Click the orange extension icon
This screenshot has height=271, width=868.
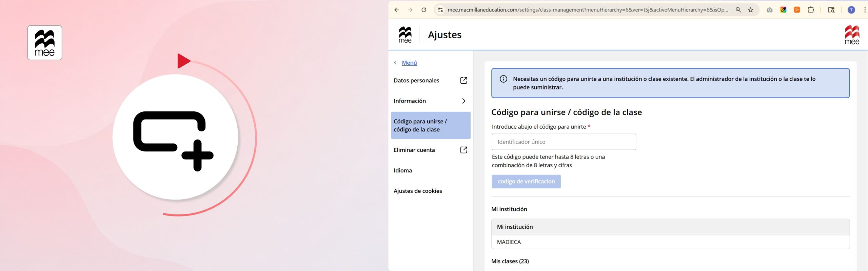pyautogui.click(x=797, y=10)
